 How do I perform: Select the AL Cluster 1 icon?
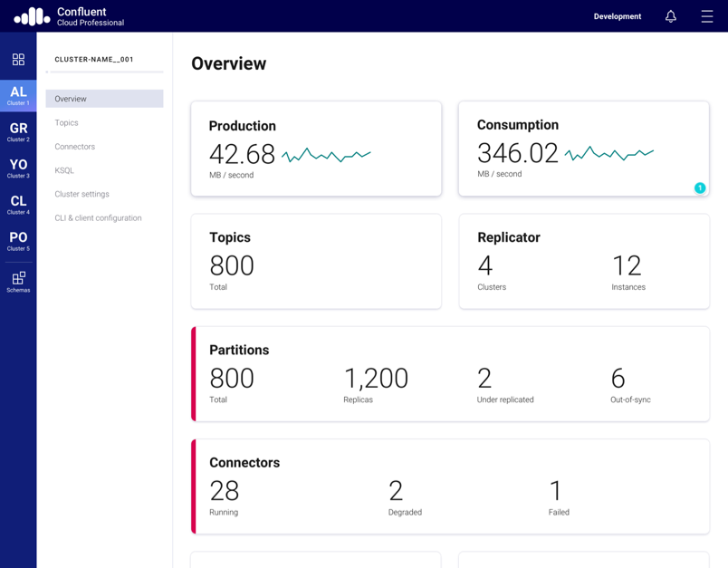tap(18, 95)
